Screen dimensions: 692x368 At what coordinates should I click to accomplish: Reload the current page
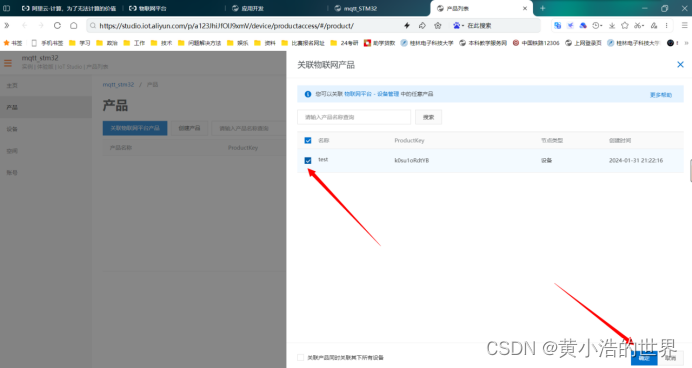57,26
